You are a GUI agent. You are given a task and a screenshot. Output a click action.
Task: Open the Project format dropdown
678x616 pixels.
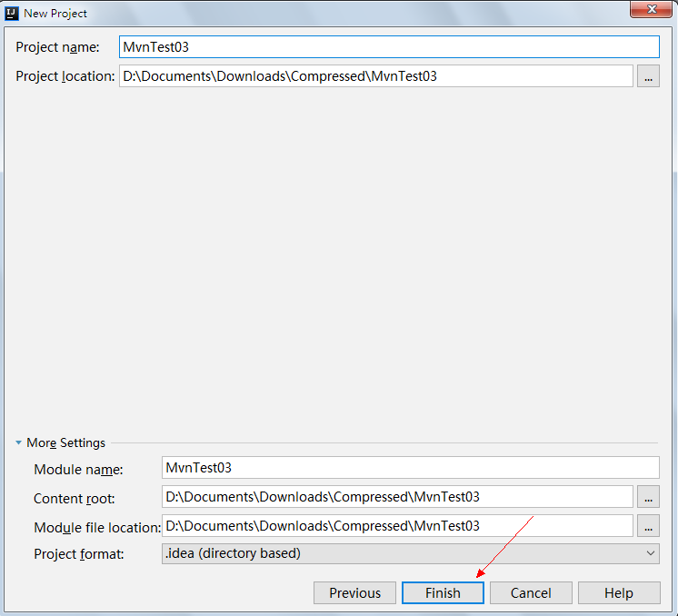click(x=411, y=553)
